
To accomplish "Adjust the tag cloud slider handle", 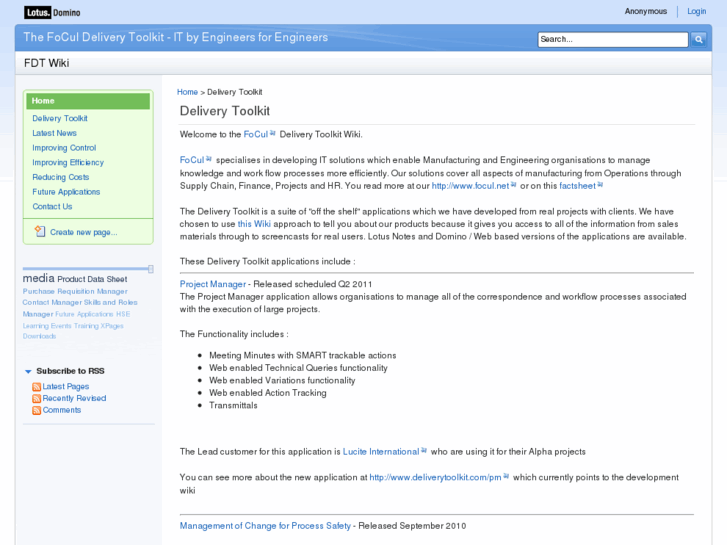I will click(151, 269).
